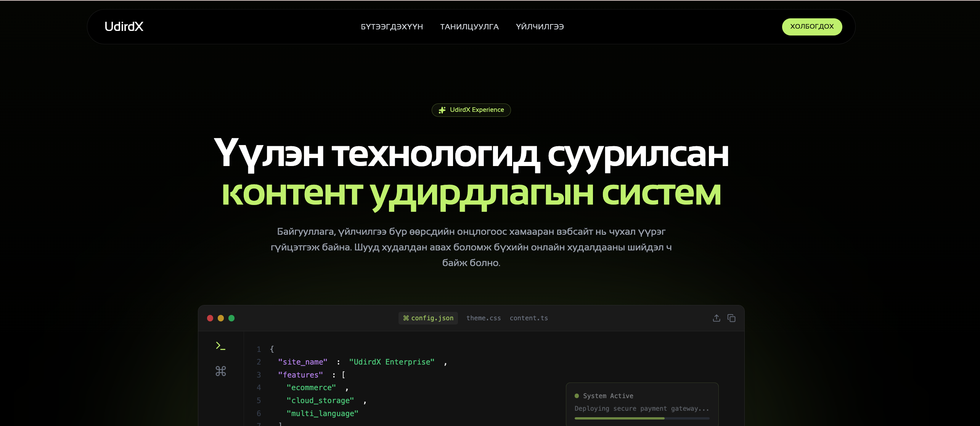Click the UdirdX Experience badge

pyautogui.click(x=471, y=110)
